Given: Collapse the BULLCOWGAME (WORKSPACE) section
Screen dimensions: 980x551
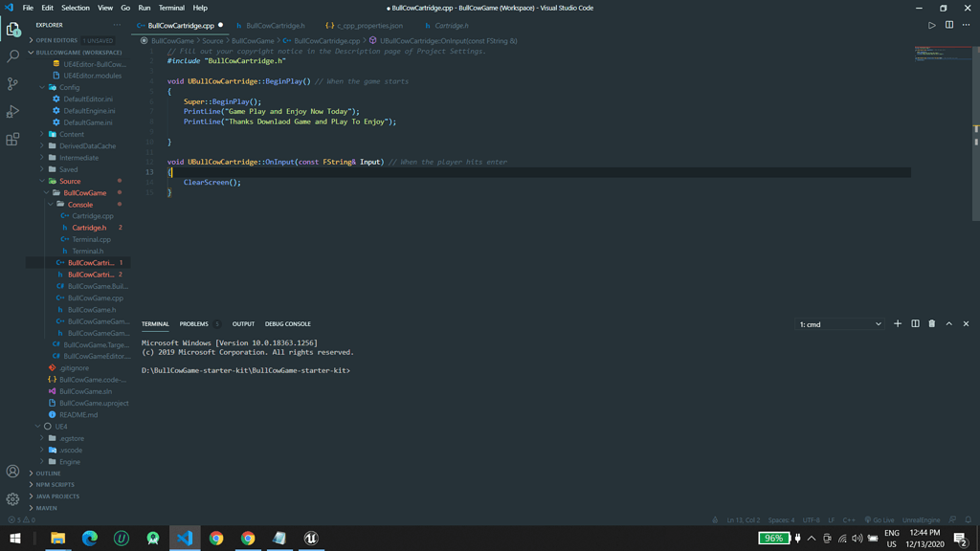Looking at the screenshot, I should [78, 53].
